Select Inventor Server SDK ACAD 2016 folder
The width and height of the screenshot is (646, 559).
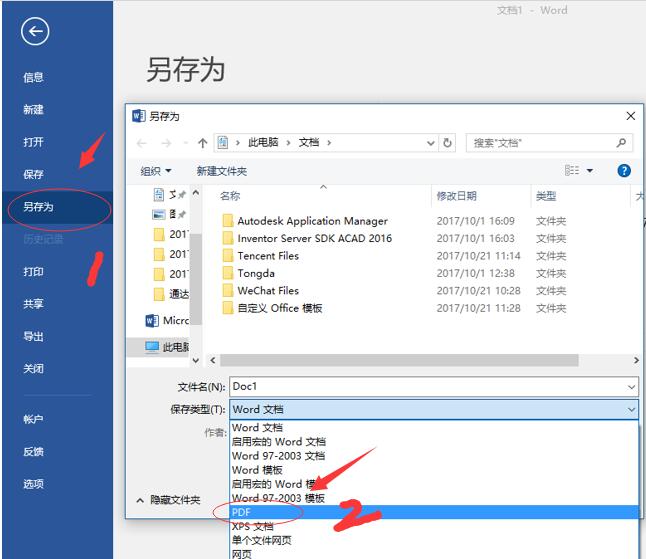(307, 239)
